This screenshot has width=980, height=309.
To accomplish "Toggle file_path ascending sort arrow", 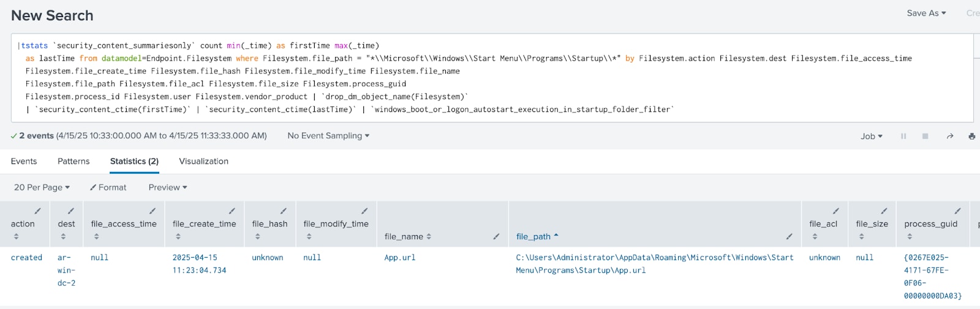I will click(x=556, y=236).
